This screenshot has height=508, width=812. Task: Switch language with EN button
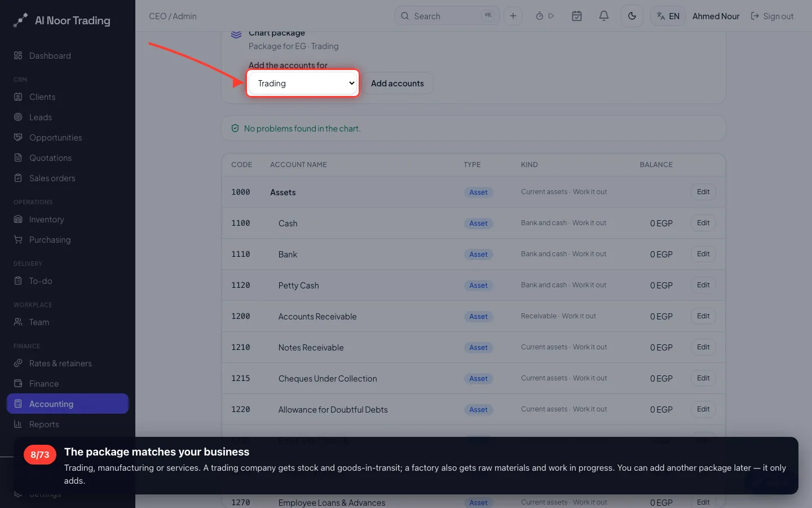[668, 16]
